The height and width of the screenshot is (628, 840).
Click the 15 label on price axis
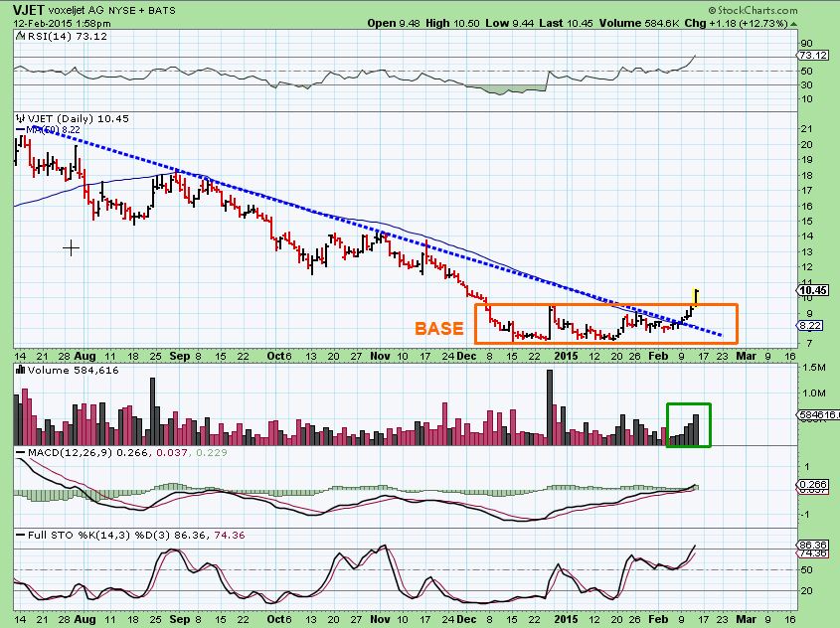[x=806, y=222]
